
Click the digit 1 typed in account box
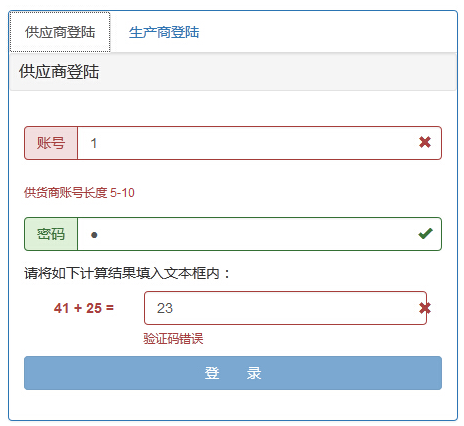click(94, 143)
